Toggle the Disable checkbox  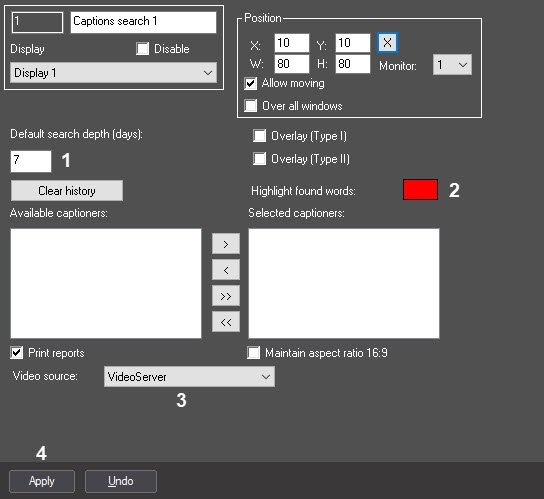[143, 49]
